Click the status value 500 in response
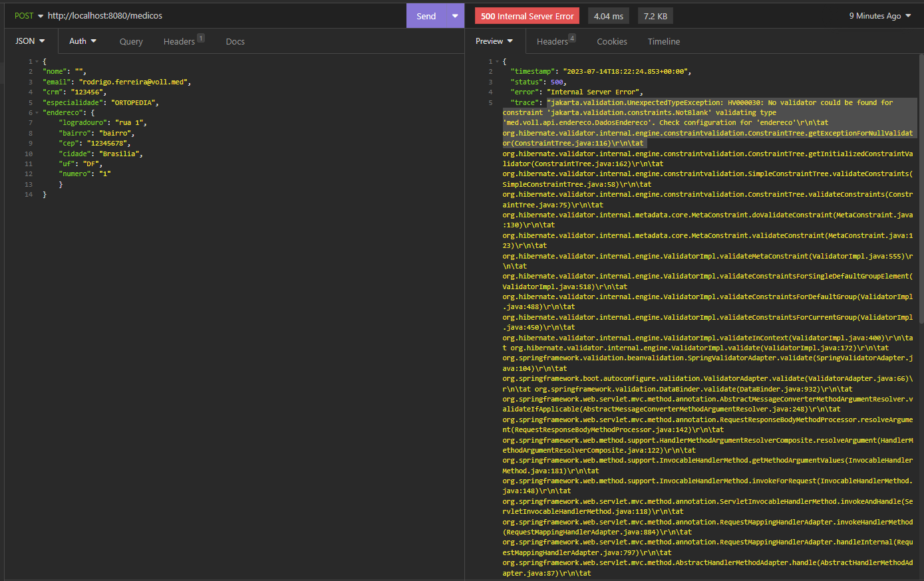This screenshot has width=924, height=581. 556,82
